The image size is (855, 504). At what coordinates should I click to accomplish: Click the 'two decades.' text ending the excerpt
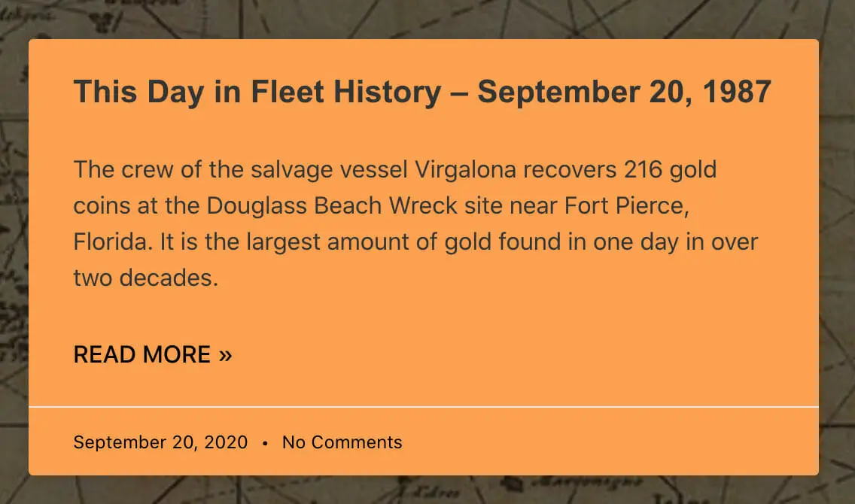[145, 278]
